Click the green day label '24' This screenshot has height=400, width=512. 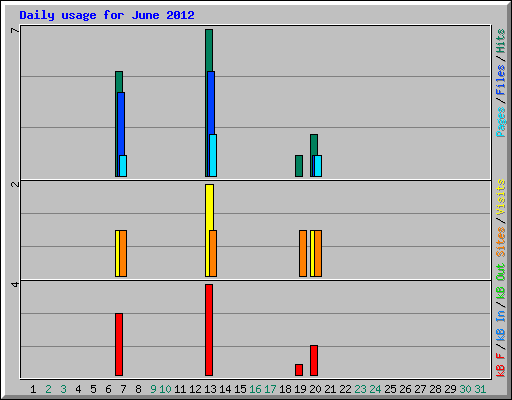point(375,389)
